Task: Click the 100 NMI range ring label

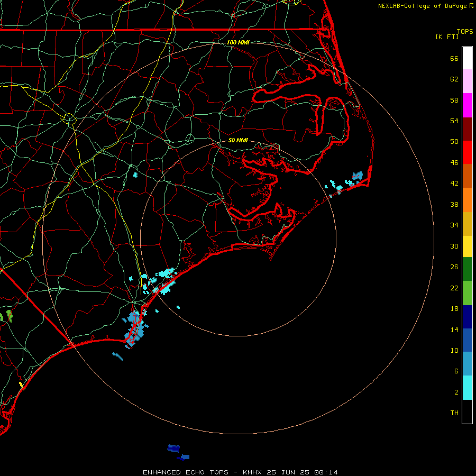Action: pos(238,42)
